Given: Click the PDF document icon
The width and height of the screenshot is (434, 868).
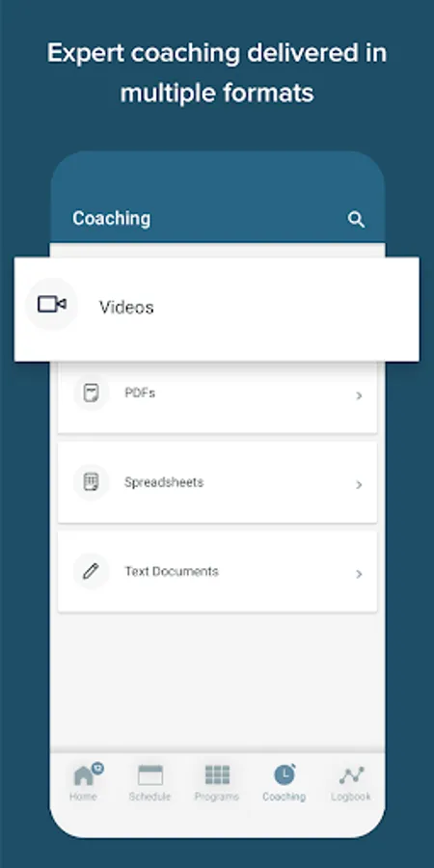Looking at the screenshot, I should [91, 393].
